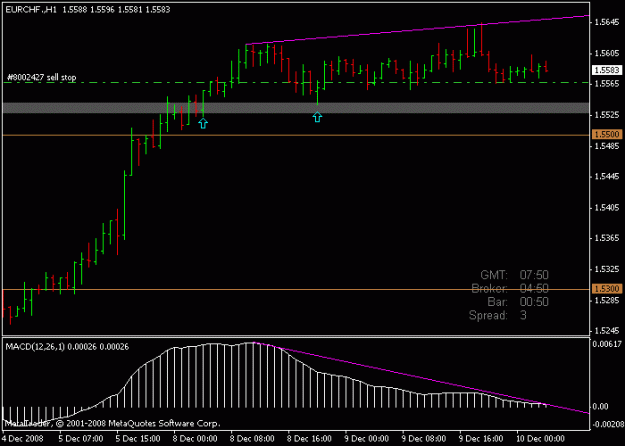Click the '8 Dec 08:00' time label
The width and height of the screenshot is (625, 446).
tap(252, 439)
